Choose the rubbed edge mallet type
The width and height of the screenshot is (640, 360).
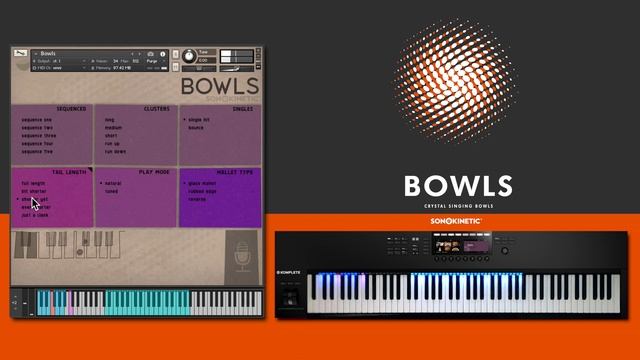click(202, 191)
